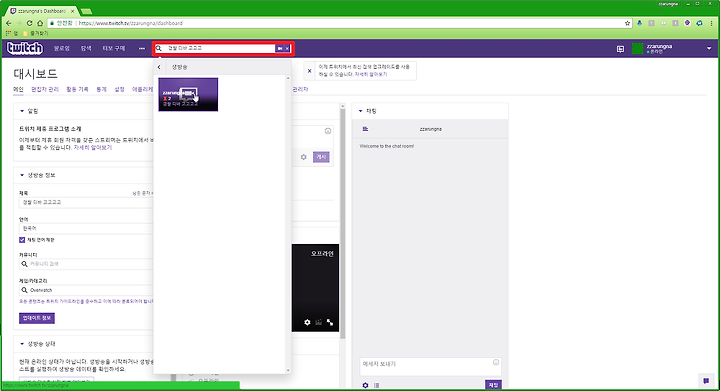The height and width of the screenshot is (391, 720).
Task: Go back with search dropdown left arrow
Action: pos(159,67)
